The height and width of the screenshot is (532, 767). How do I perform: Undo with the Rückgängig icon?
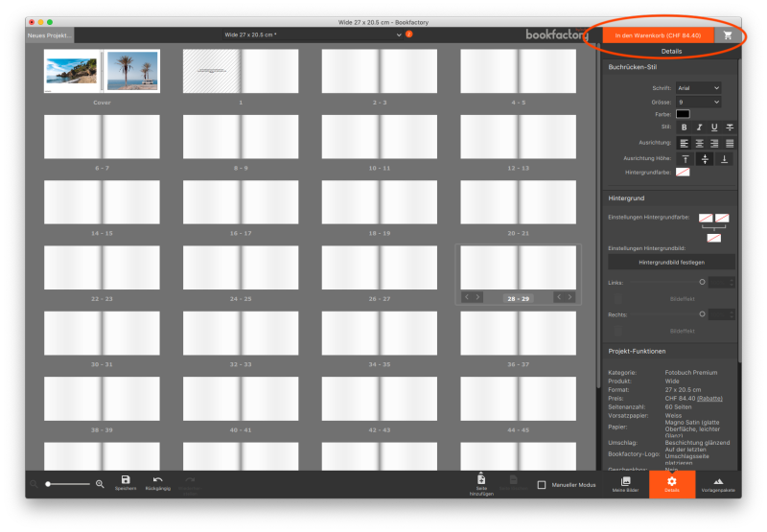tap(157, 480)
